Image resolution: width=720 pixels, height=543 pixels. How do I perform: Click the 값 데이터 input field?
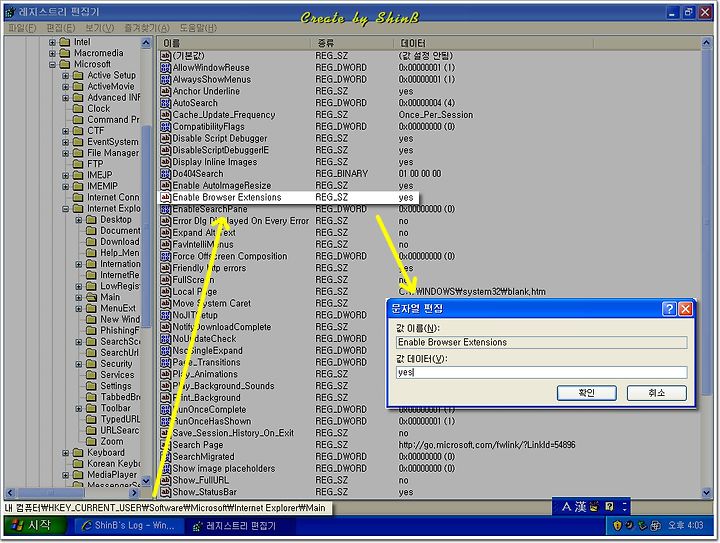pyautogui.click(x=541, y=372)
